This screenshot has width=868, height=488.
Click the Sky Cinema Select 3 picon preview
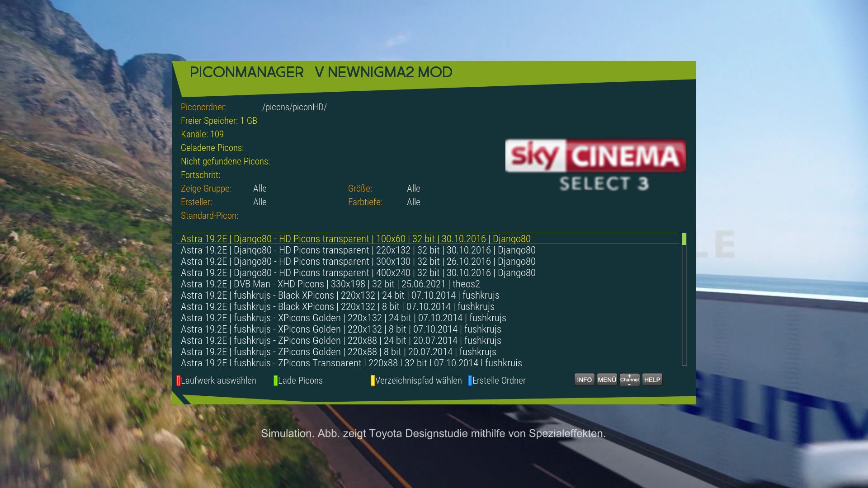[x=595, y=165]
